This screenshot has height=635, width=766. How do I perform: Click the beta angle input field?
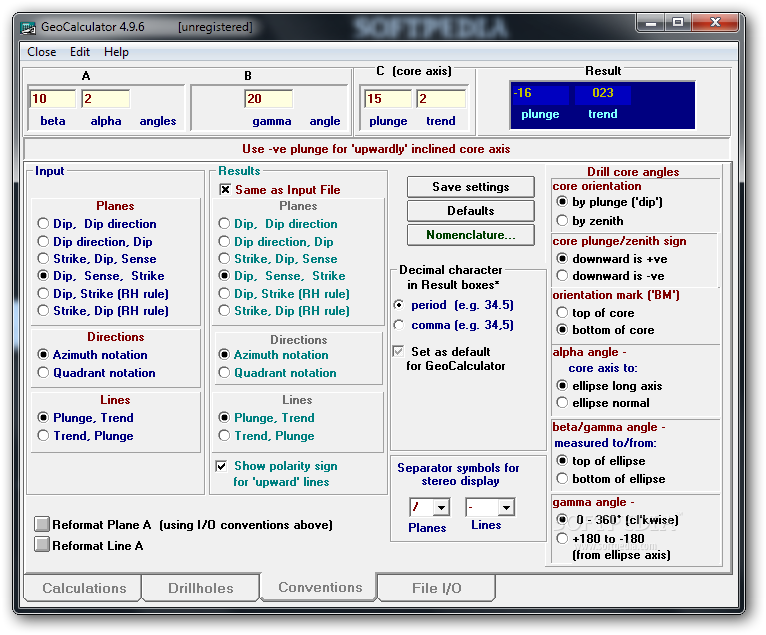tap(53, 99)
